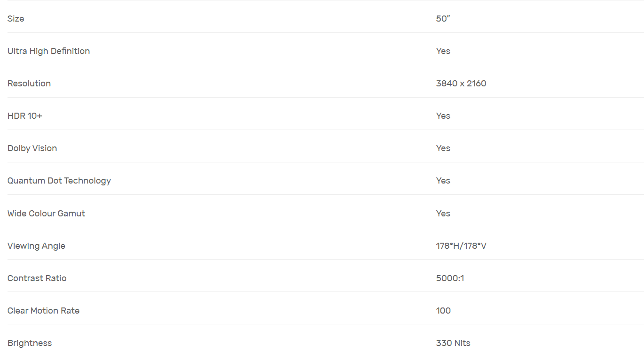Click the Viewing Angle label
The height and width of the screenshot is (353, 644).
pyautogui.click(x=36, y=246)
